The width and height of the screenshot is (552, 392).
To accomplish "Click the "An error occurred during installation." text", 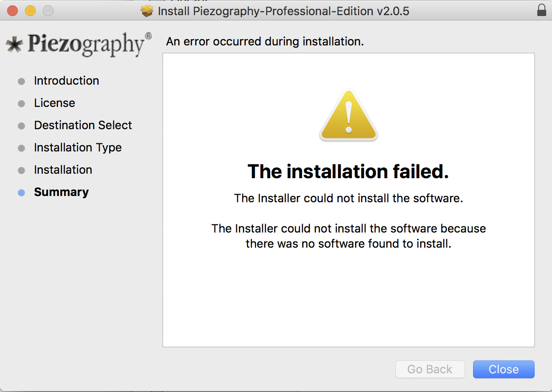I will 265,41.
